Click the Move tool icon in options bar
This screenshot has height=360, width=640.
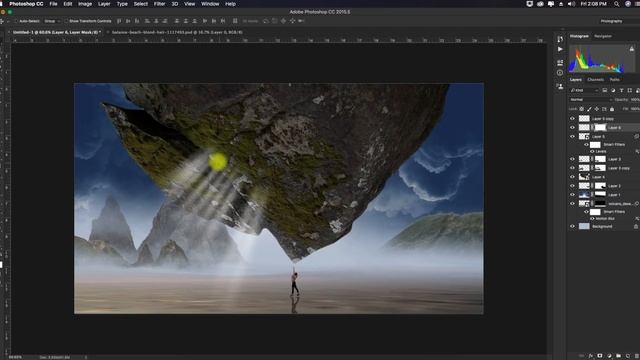[2, 21]
